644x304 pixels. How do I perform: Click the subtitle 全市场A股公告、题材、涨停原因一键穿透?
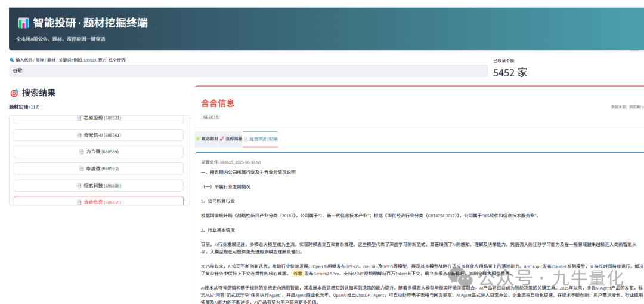(x=61, y=39)
